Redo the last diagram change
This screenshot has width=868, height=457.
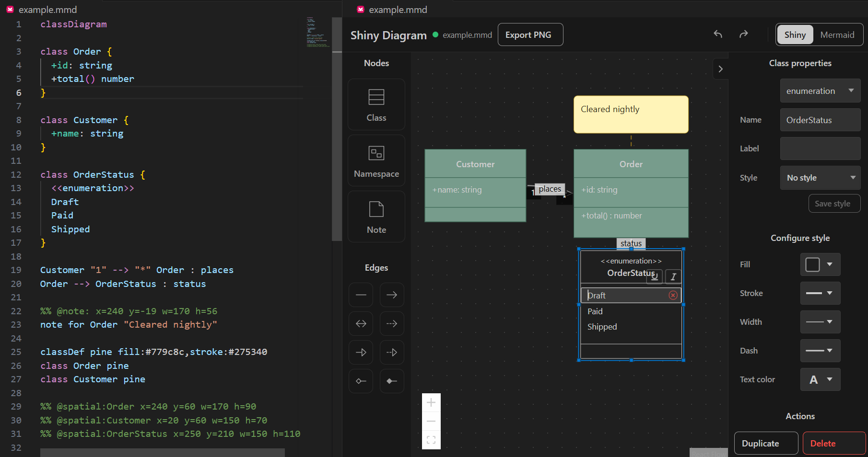point(744,34)
